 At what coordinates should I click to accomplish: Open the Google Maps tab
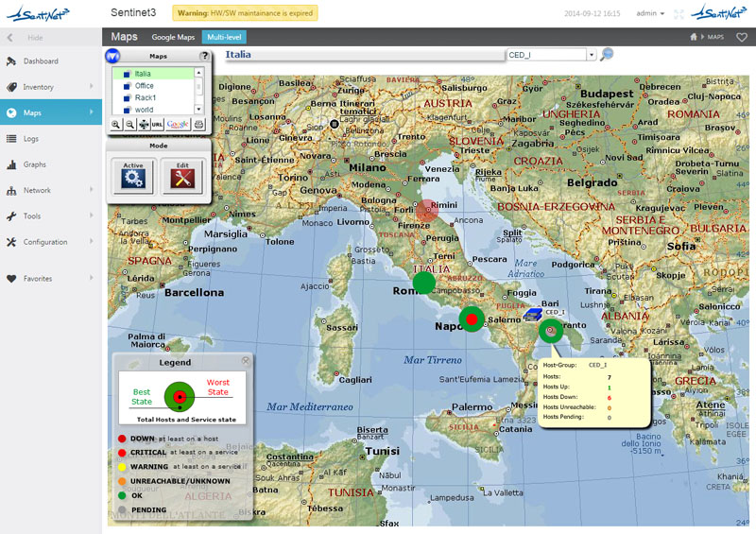coord(173,37)
